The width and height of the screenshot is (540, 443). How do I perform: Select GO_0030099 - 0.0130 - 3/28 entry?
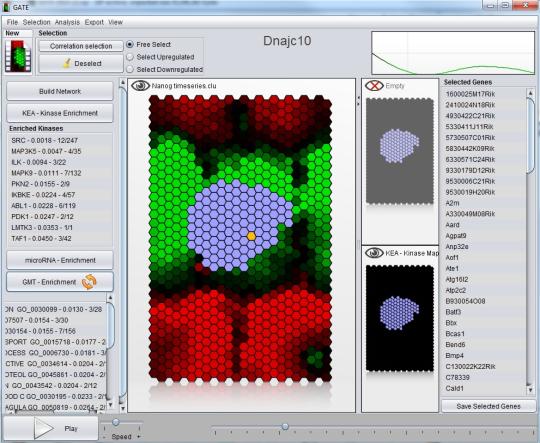click(x=55, y=309)
